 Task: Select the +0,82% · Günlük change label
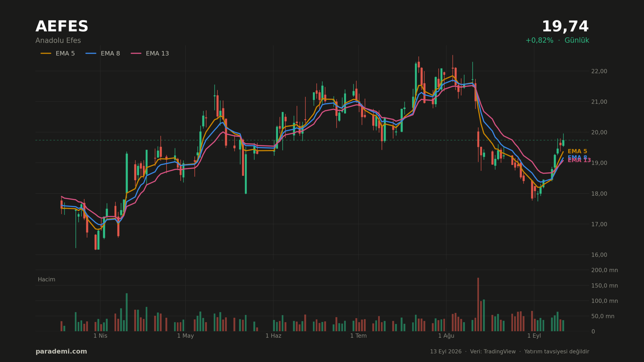pyautogui.click(x=557, y=41)
